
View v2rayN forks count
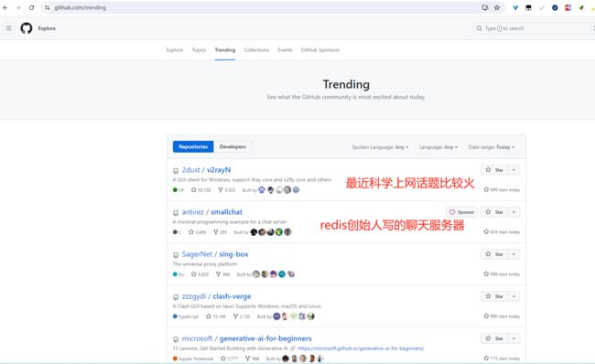226,190
